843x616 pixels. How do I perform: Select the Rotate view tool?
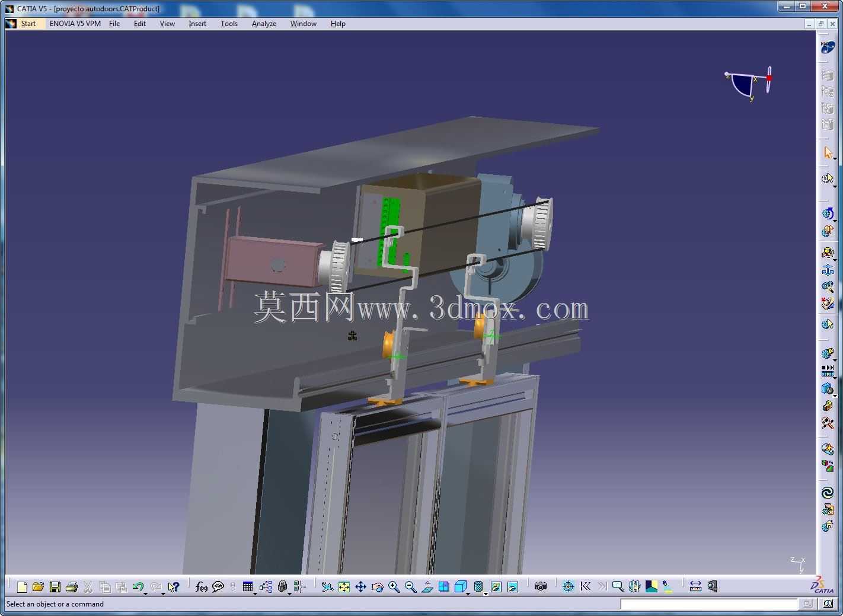377,587
